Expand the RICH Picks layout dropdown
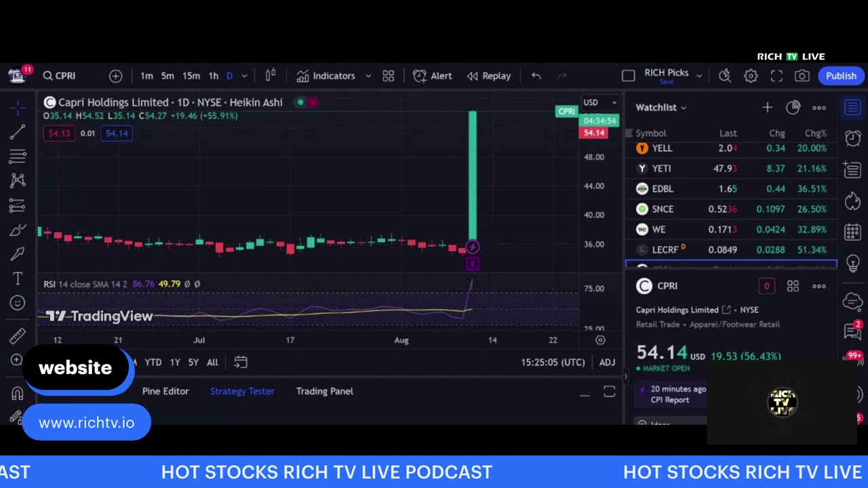868x488 pixels. [699, 76]
